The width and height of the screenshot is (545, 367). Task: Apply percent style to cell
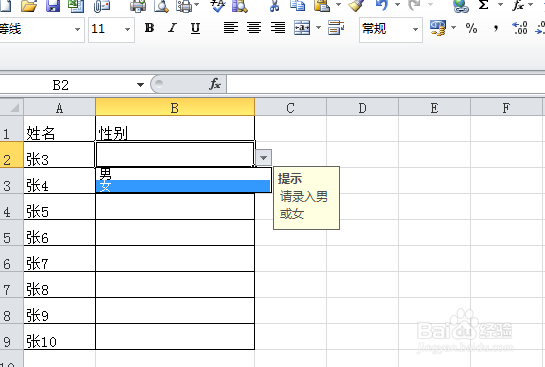point(471,28)
